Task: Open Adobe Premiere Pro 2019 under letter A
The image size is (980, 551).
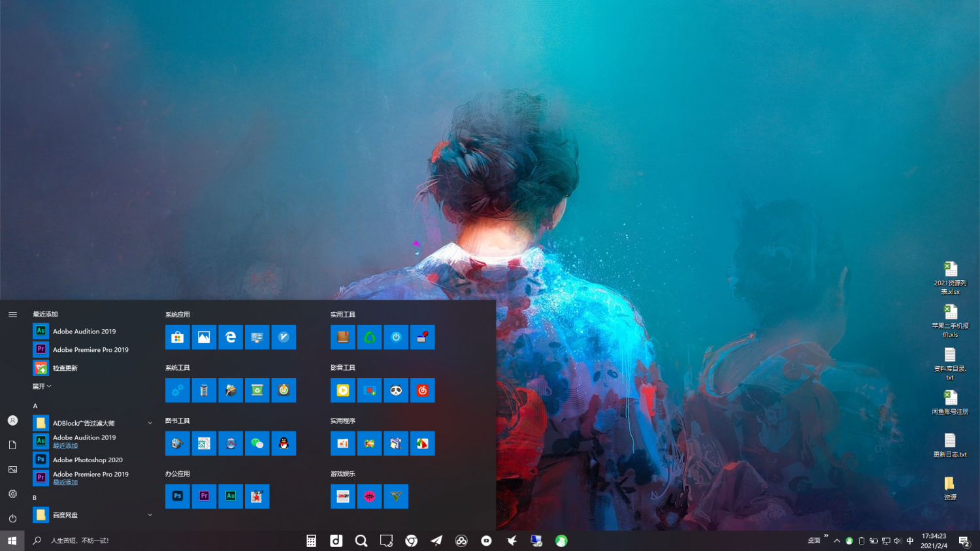Action: [93, 478]
